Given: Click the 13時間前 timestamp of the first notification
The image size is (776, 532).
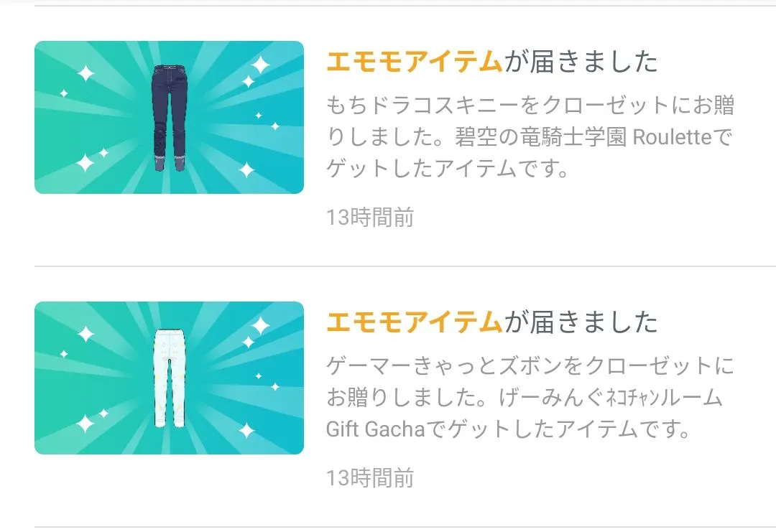Looking at the screenshot, I should click(x=370, y=218).
